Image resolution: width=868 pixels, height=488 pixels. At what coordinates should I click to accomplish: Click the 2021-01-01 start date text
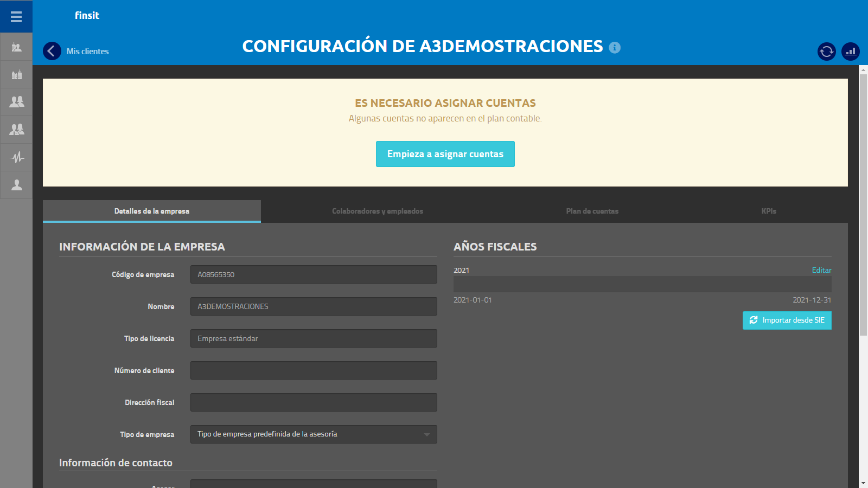click(473, 300)
